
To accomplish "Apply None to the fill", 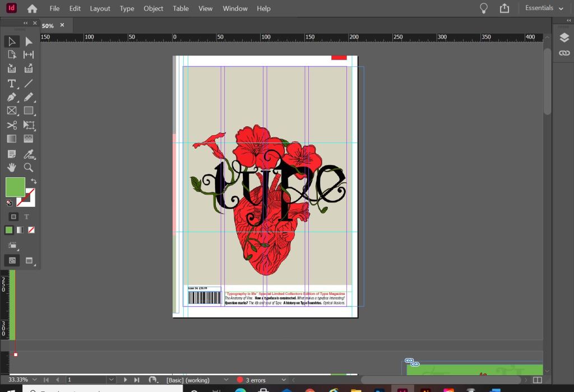I will click(31, 230).
